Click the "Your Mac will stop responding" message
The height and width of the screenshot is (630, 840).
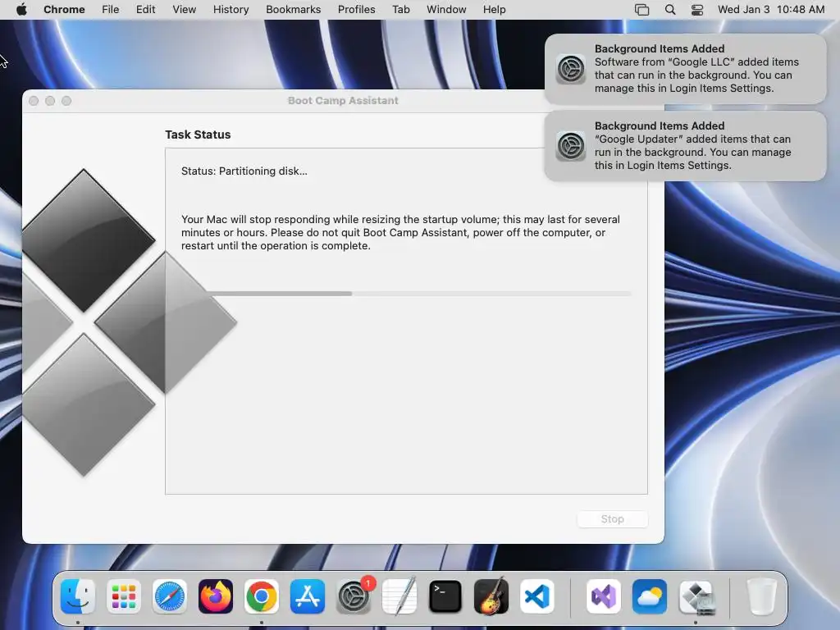coord(400,232)
